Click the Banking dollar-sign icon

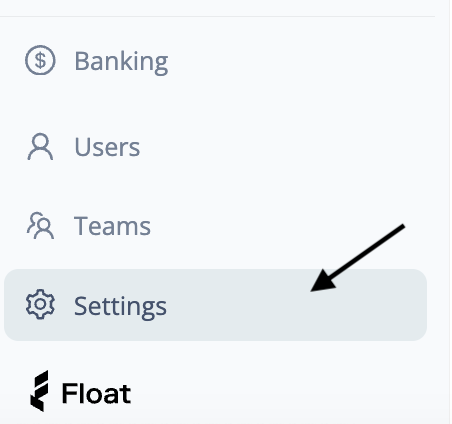40,60
